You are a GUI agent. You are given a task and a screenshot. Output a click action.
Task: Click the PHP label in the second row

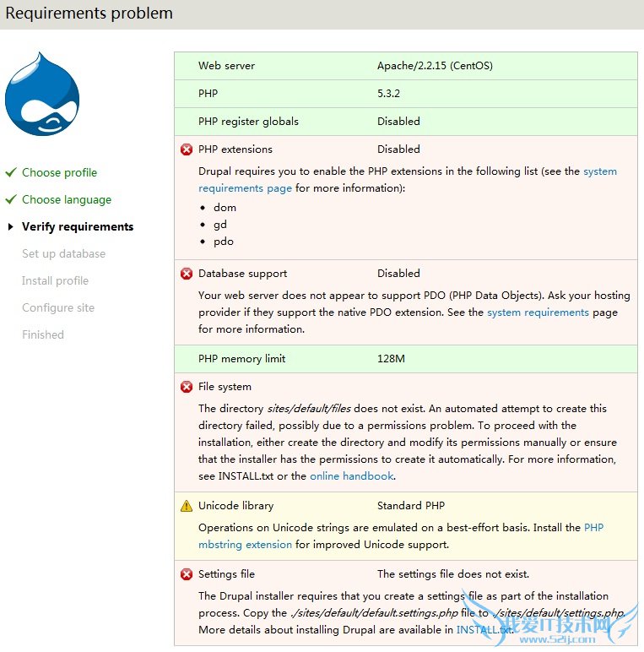(x=208, y=94)
